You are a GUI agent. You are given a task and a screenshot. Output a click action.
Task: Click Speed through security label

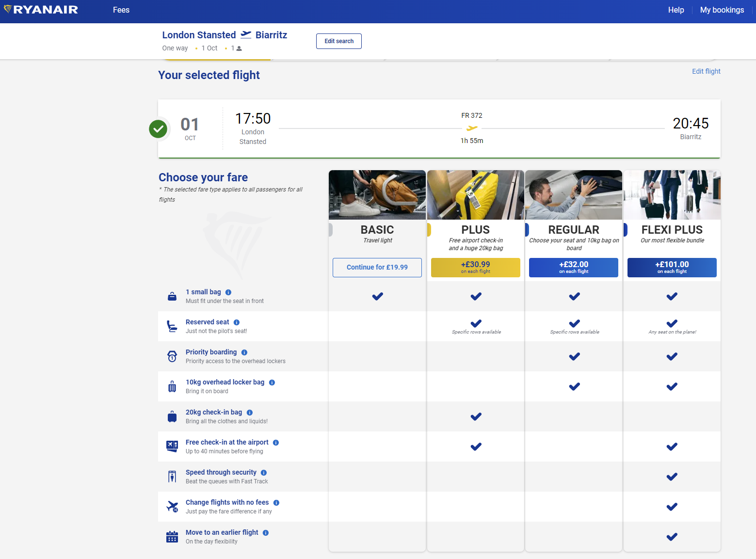221,472
